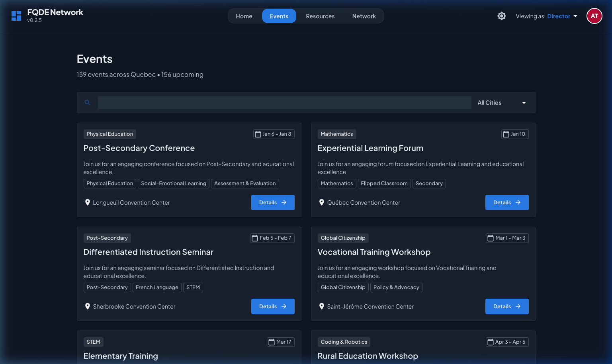Click the arrow icon inside Experiential Learning Forum's Details button

tap(518, 202)
